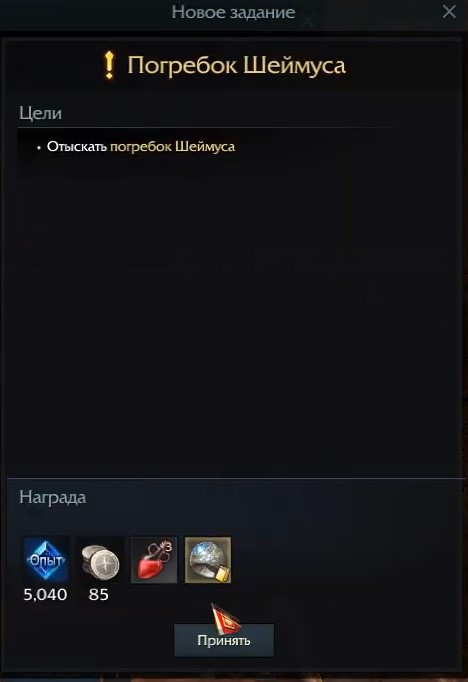The width and height of the screenshot is (468, 682).
Task: Click the highlighted погребок Шеймуса objective link
Action: [x=172, y=147]
